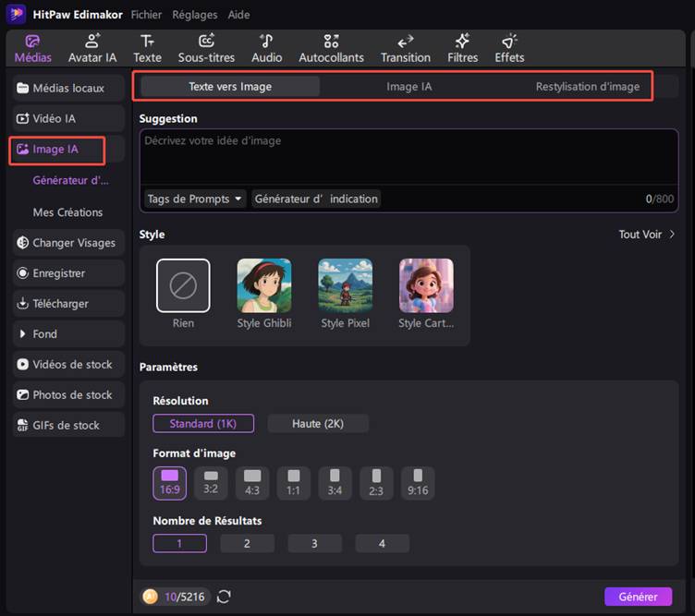Open Photos de stock in the sidebar

point(68,394)
